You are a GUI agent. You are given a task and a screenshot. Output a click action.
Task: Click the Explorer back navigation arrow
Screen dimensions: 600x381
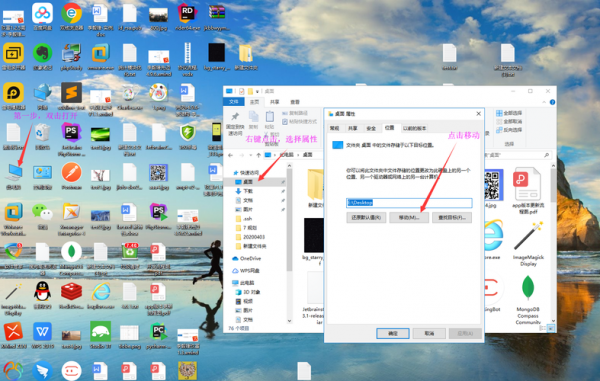point(230,155)
